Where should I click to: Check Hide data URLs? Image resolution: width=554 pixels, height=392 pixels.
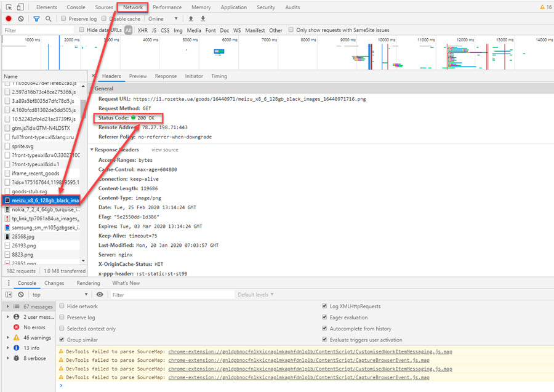82,30
